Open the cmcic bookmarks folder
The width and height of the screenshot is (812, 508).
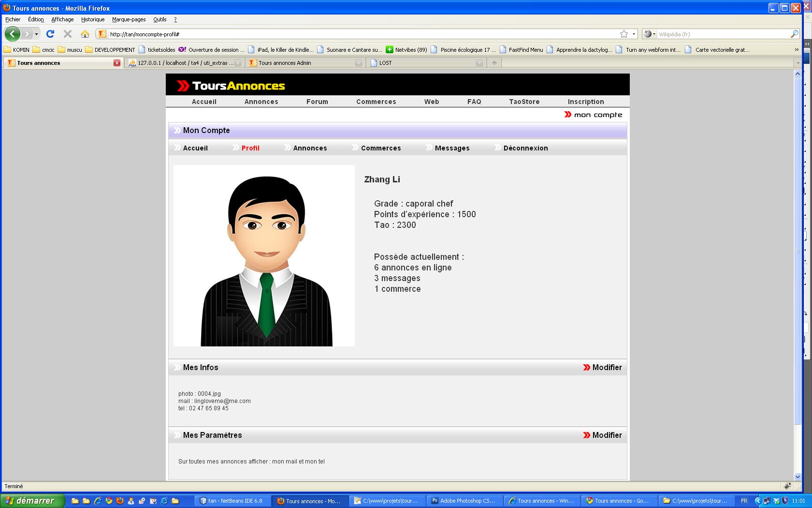click(43, 49)
